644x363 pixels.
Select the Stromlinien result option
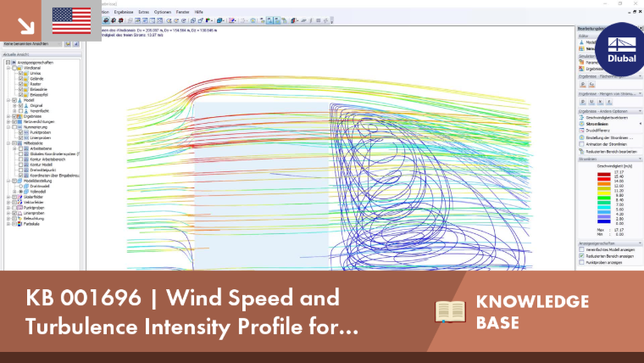(x=597, y=124)
